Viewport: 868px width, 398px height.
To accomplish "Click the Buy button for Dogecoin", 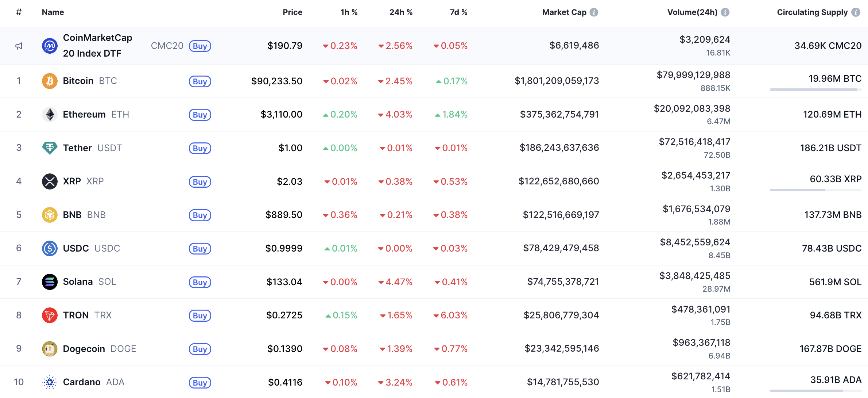I will pos(200,349).
